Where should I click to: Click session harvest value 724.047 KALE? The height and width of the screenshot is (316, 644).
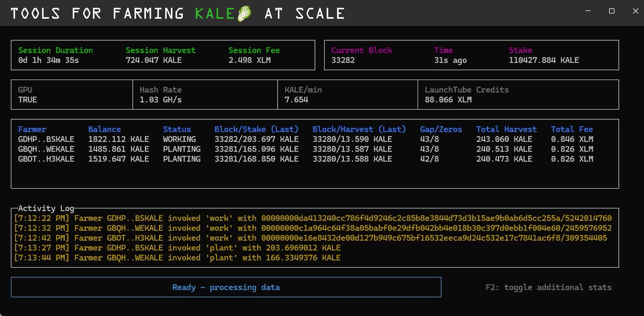point(153,60)
